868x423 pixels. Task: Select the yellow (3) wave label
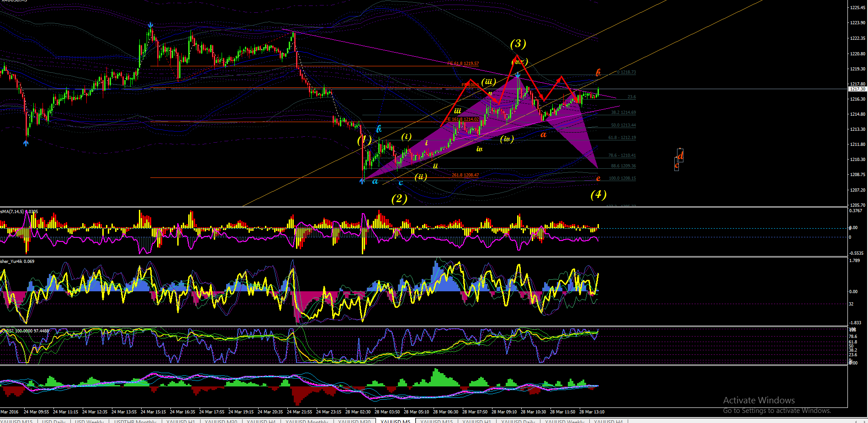tap(518, 43)
